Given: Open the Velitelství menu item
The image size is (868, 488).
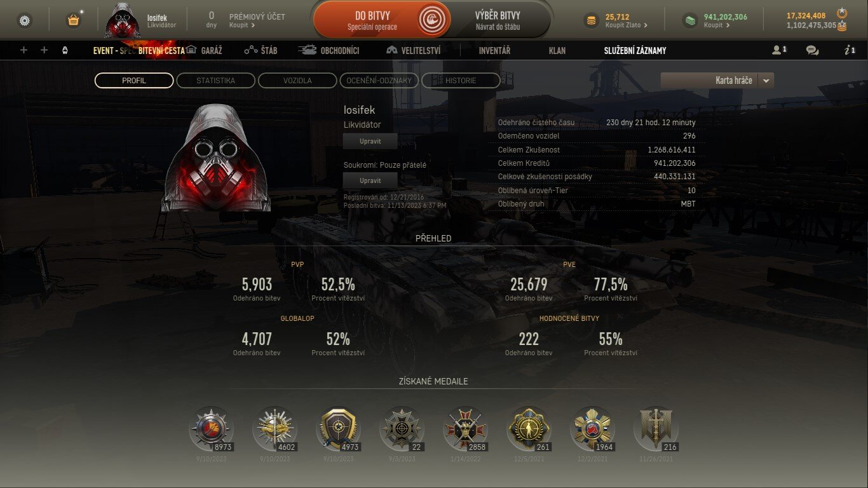Looking at the screenshot, I should pyautogui.click(x=413, y=50).
